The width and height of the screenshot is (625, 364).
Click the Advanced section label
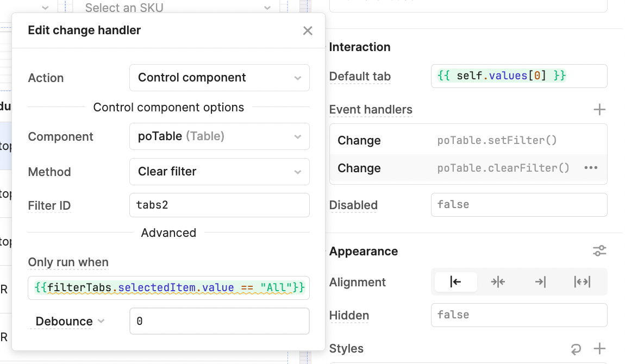coord(168,233)
